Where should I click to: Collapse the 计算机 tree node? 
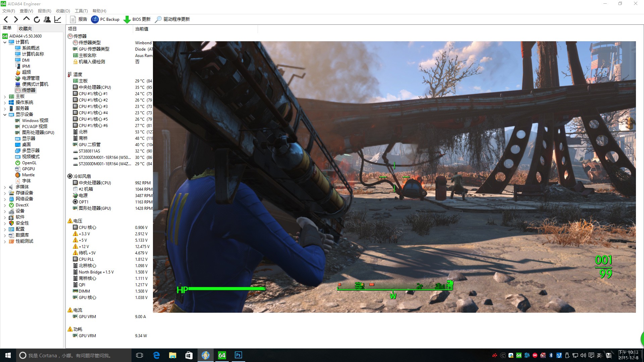[5, 42]
